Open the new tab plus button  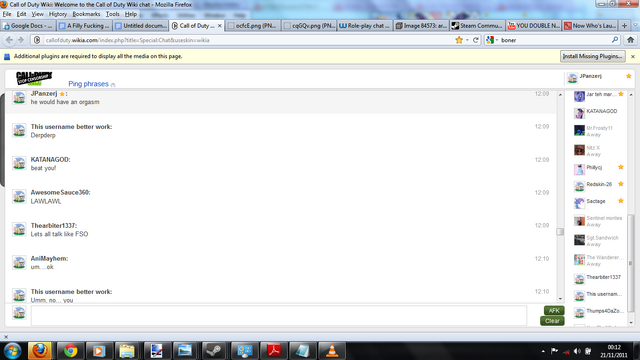[x=624, y=26]
